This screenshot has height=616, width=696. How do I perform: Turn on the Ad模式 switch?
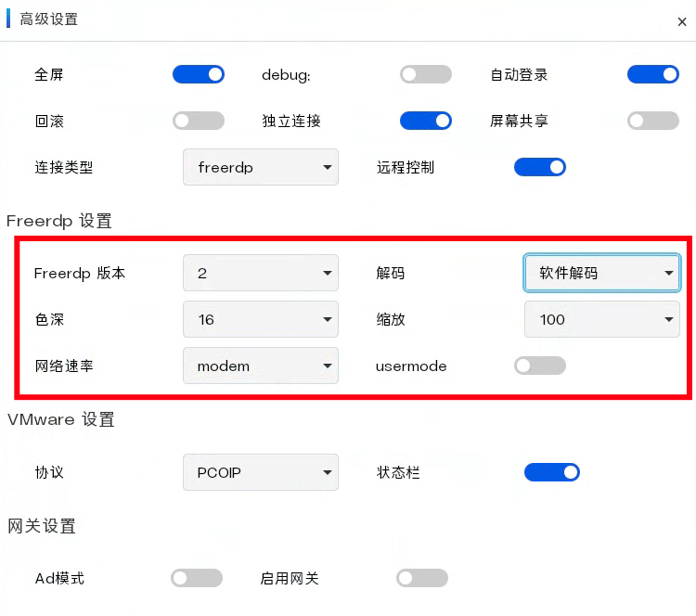click(197, 578)
